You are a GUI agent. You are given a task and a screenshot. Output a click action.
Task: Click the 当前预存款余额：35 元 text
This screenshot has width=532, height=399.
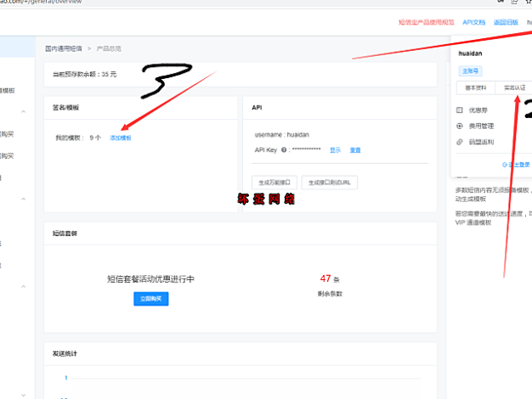coord(84,74)
